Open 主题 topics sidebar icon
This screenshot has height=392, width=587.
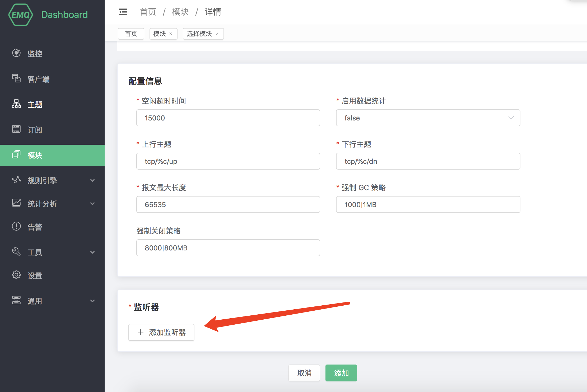[16, 104]
